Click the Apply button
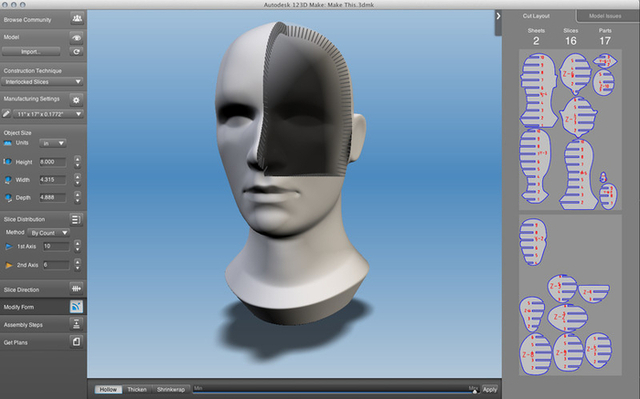 pyautogui.click(x=489, y=390)
